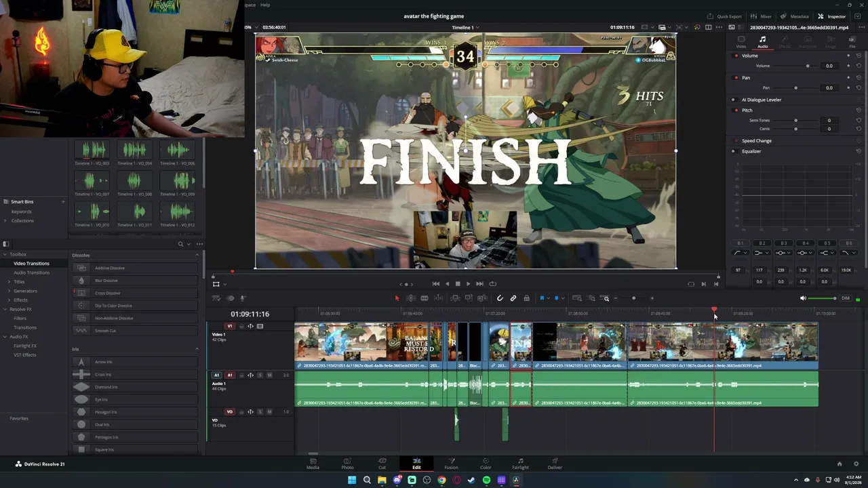
Task: Reset the Pitch section
Action: click(x=859, y=110)
